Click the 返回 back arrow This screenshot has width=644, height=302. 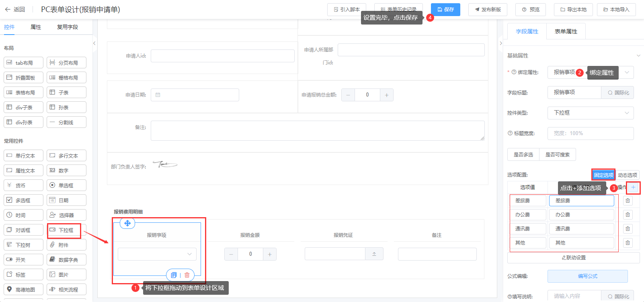[x=8, y=9]
